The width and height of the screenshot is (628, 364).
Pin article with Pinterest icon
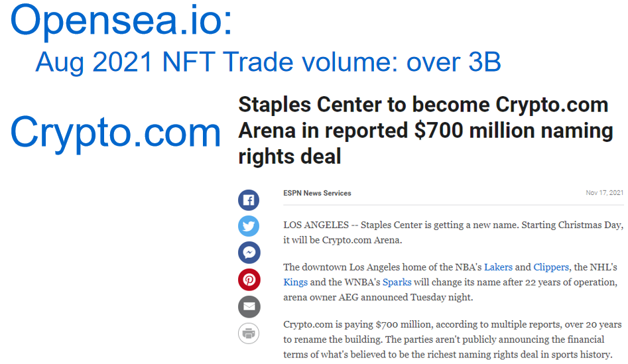tap(249, 280)
